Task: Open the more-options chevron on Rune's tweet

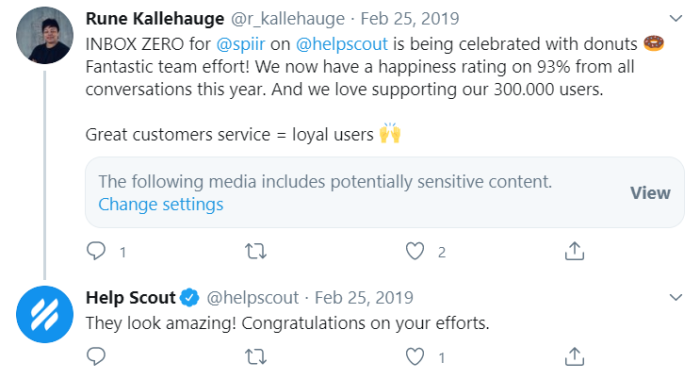Action: [x=676, y=18]
